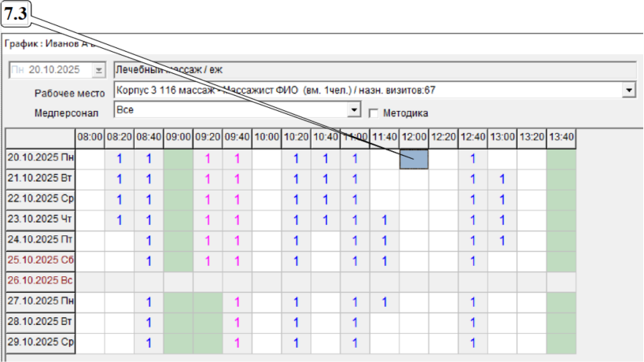The image size is (644, 362).
Task: Enable the Методика checkbox
Action: [374, 113]
